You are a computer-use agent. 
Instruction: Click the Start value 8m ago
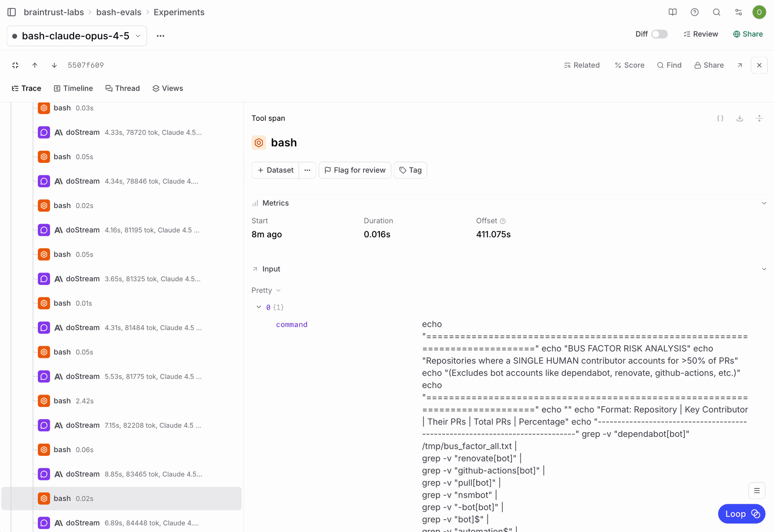[266, 235]
